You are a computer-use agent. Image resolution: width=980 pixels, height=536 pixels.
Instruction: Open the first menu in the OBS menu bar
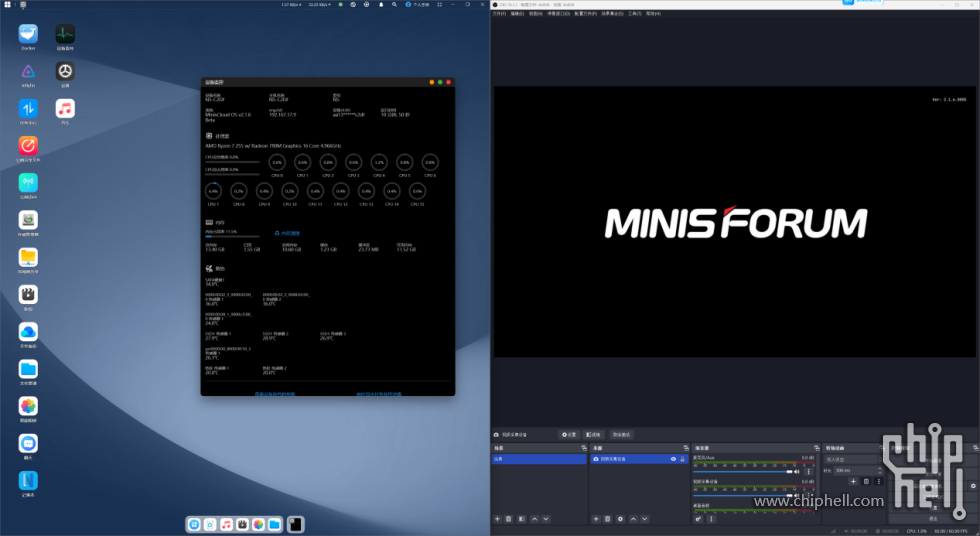pyautogui.click(x=499, y=14)
